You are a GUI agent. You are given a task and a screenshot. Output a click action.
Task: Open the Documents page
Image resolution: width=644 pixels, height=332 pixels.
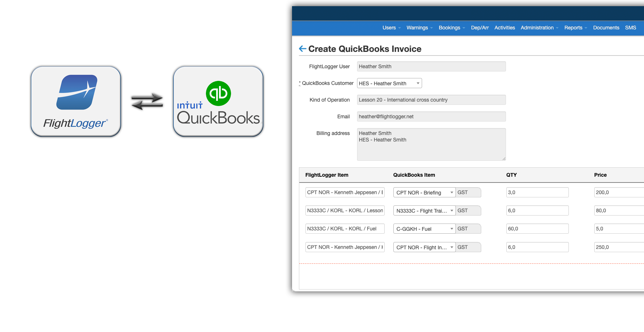[x=606, y=28]
